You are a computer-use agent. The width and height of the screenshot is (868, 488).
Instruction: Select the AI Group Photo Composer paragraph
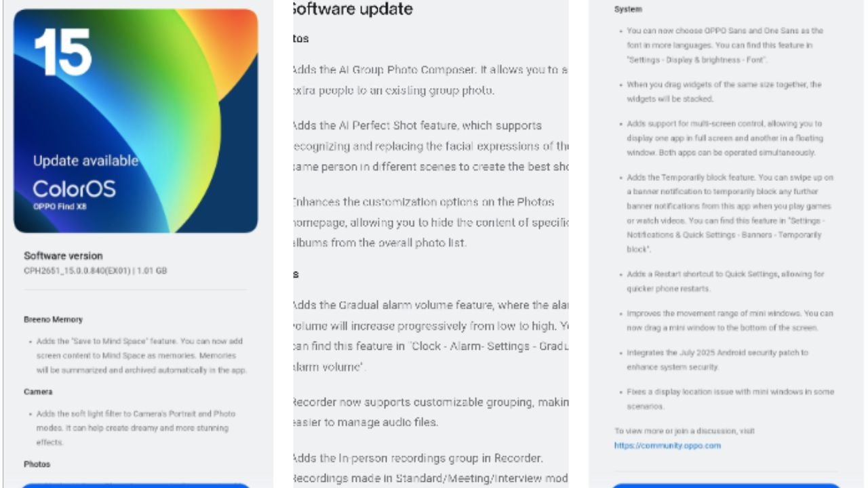click(x=429, y=80)
